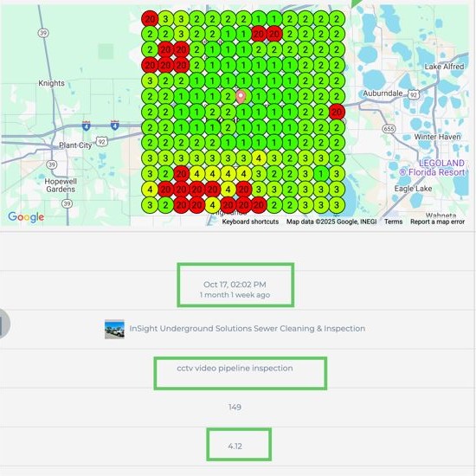
Task: Click the 39 route shield near Knights
Action: coord(43,33)
